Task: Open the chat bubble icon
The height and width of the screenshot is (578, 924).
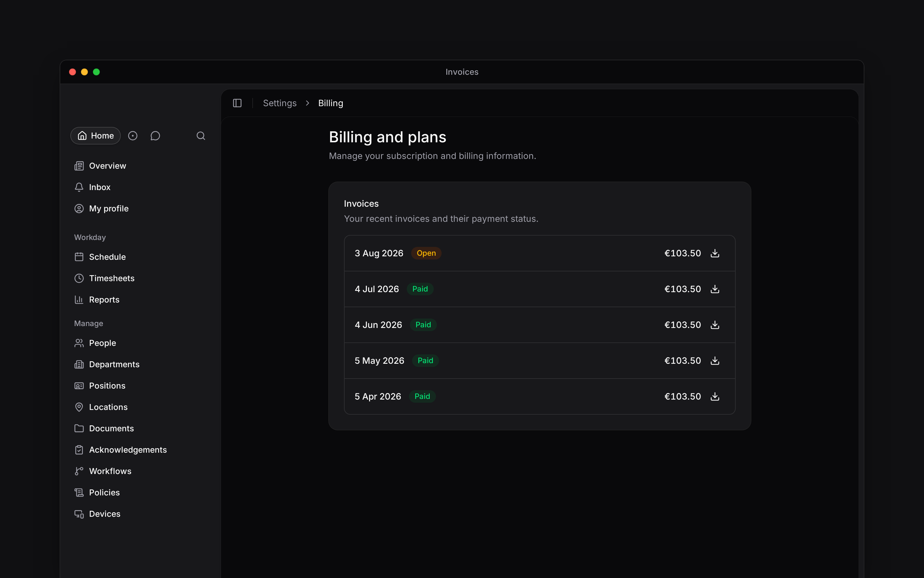Action: click(x=155, y=136)
